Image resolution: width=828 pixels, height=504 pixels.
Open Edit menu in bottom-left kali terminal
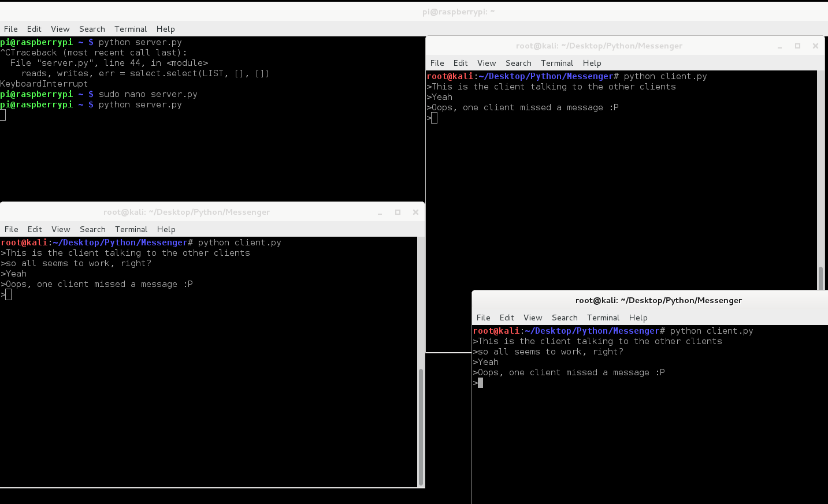pyautogui.click(x=35, y=229)
